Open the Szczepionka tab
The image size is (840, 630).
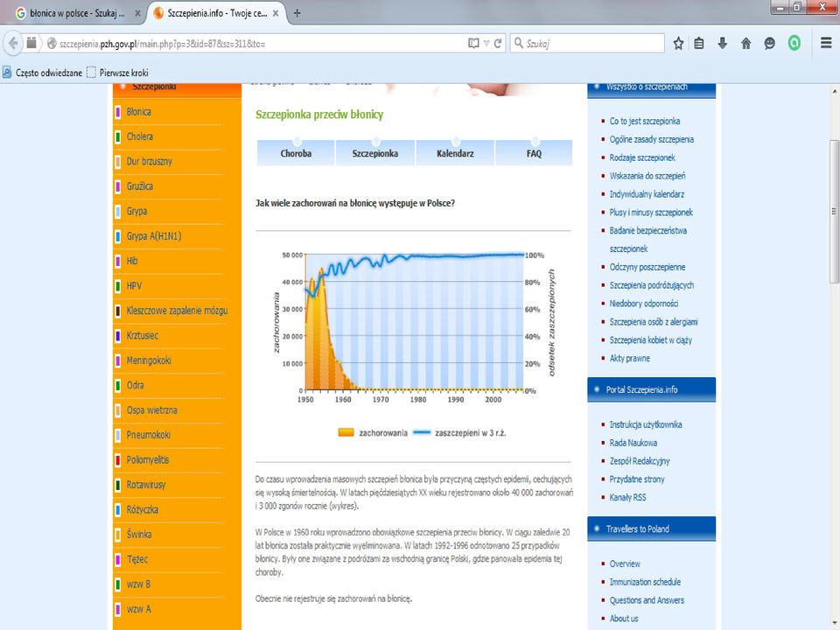pos(375,153)
